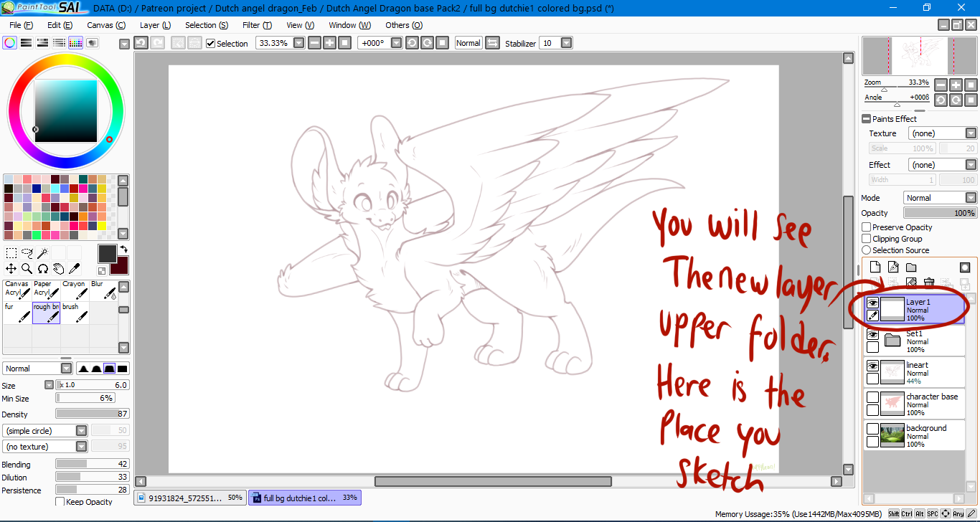Viewport: 980px width, 522px height.
Task: Show the character base layer
Action: 872,397
